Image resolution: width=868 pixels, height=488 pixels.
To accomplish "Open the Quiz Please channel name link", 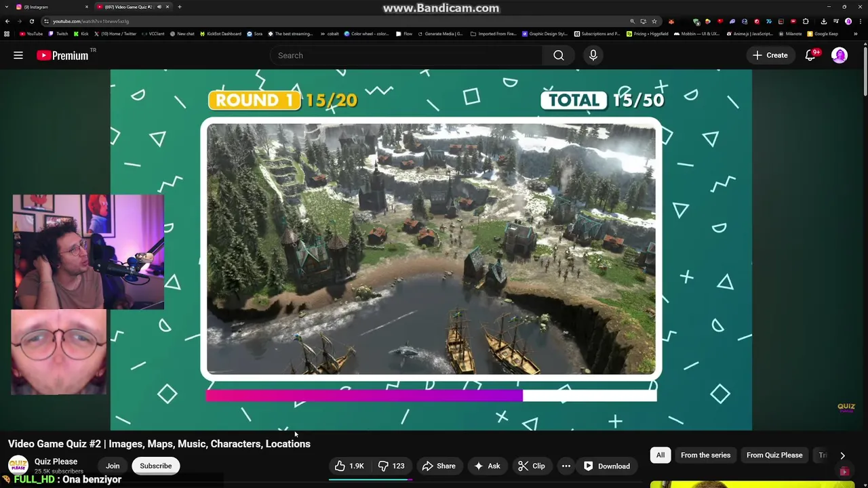I will pyautogui.click(x=56, y=462).
